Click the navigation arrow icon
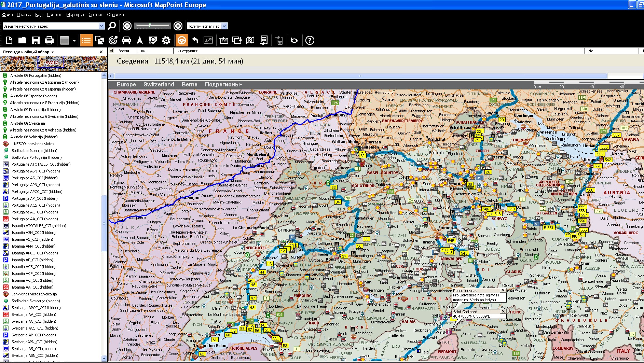 click(x=140, y=40)
